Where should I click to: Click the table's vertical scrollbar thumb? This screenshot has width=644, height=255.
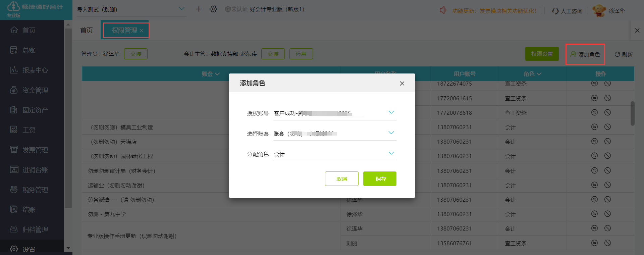632,113
